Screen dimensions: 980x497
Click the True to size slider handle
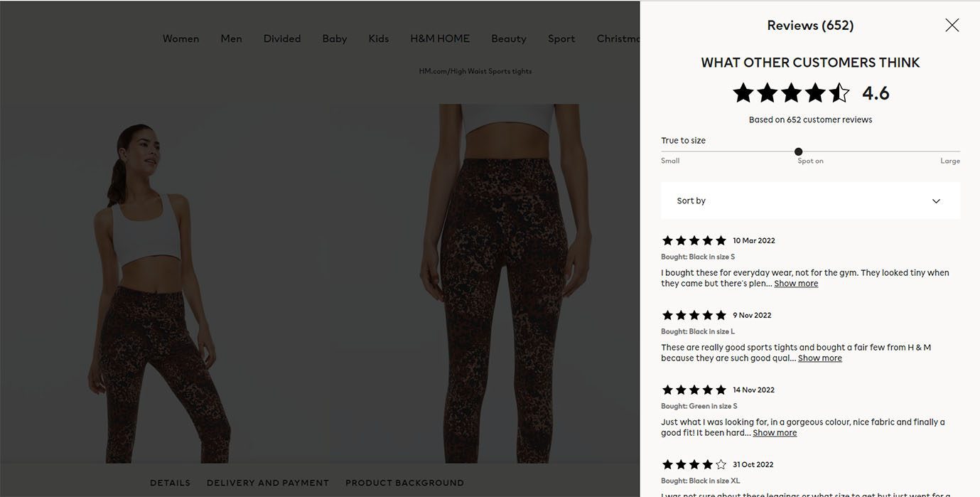point(798,151)
